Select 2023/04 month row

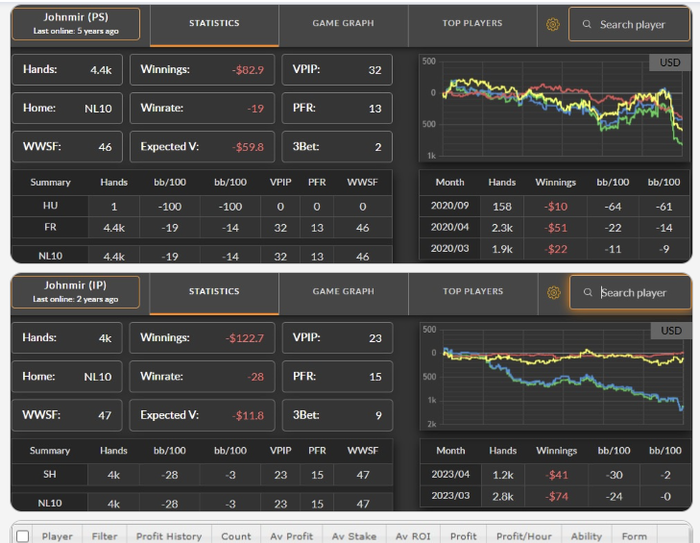click(x=555, y=475)
